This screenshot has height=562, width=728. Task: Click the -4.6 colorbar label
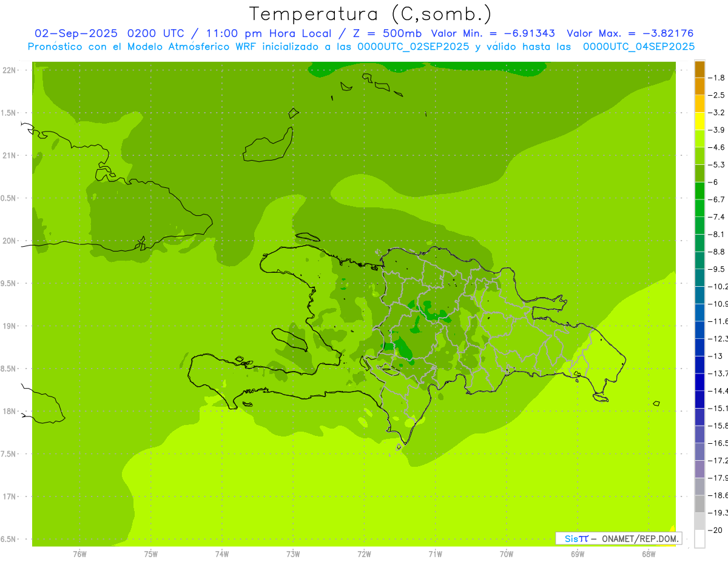(x=717, y=147)
